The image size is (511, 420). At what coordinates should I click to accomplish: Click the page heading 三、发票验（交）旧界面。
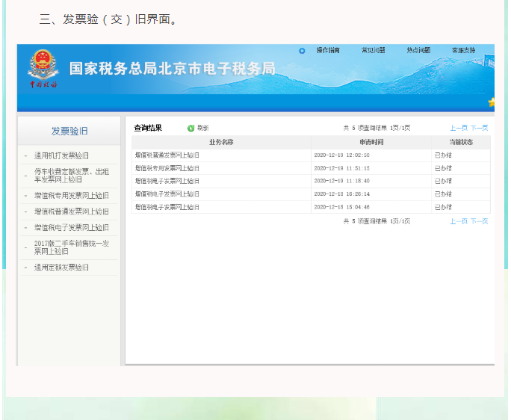[x=108, y=19]
